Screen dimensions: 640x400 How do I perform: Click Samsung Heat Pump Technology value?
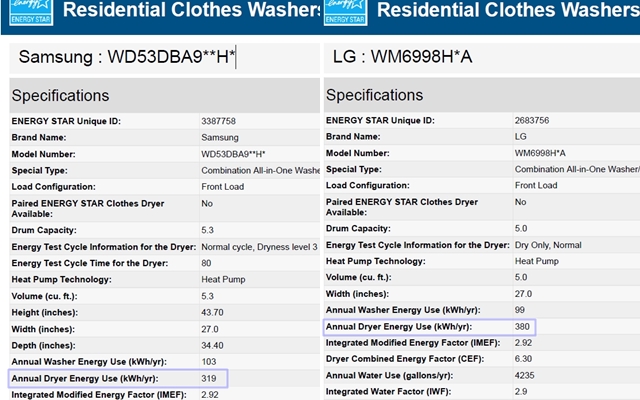tap(223, 280)
